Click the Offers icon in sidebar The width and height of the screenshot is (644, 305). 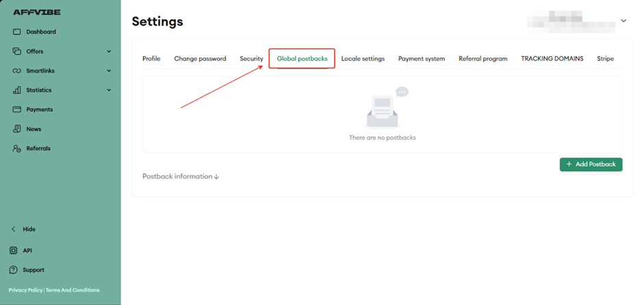point(17,51)
